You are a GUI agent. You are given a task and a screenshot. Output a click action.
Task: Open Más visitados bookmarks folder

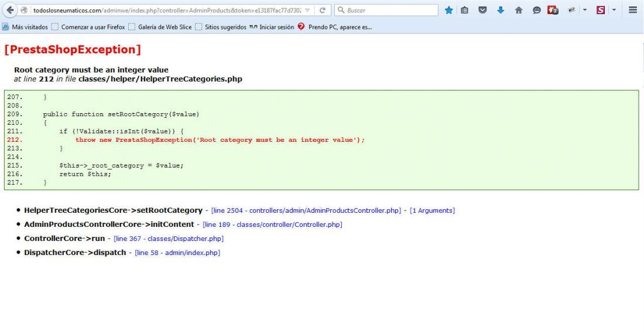pos(25,27)
